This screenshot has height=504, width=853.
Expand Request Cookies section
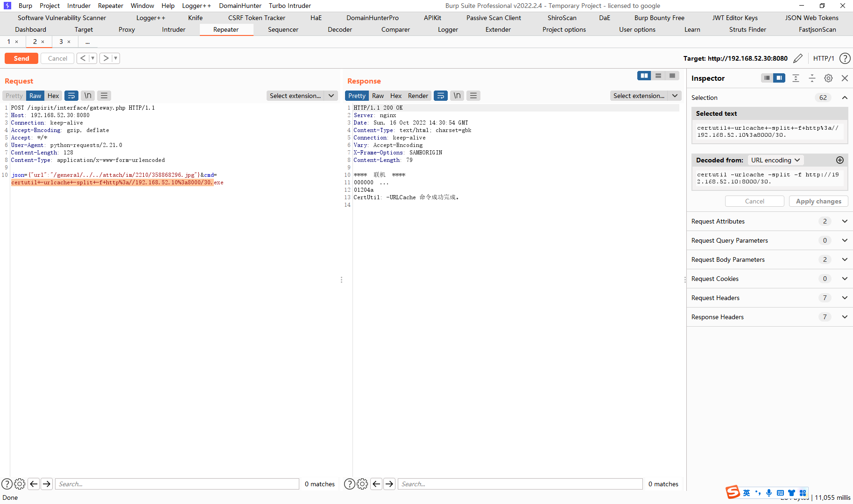pos(845,279)
